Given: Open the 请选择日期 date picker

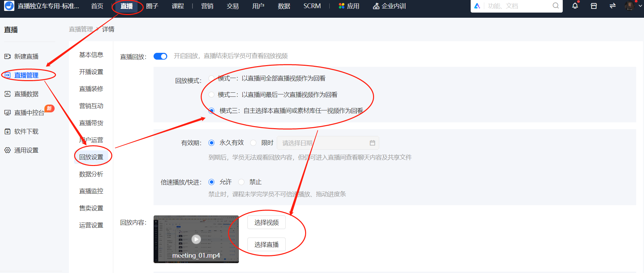Looking at the screenshot, I should tap(328, 143).
